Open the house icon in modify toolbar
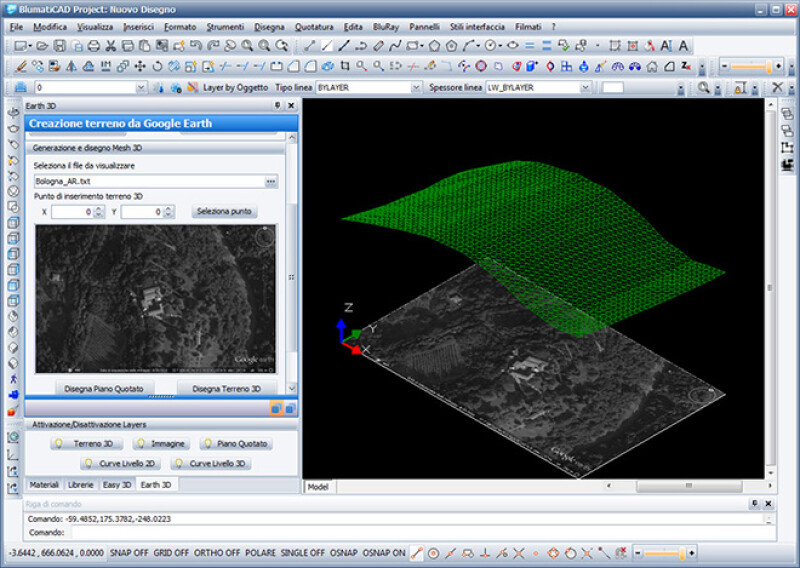Viewport: 800px width, 568px height. click(652, 66)
